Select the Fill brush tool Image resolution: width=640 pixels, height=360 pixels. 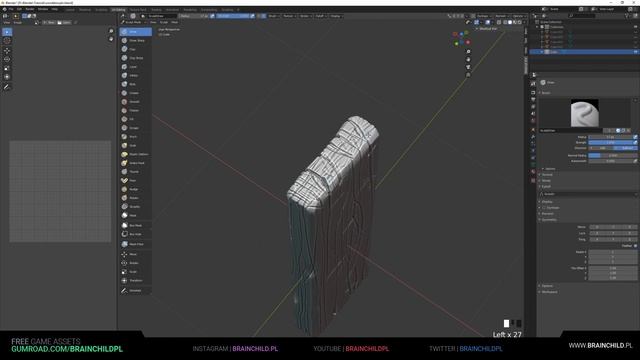136,119
